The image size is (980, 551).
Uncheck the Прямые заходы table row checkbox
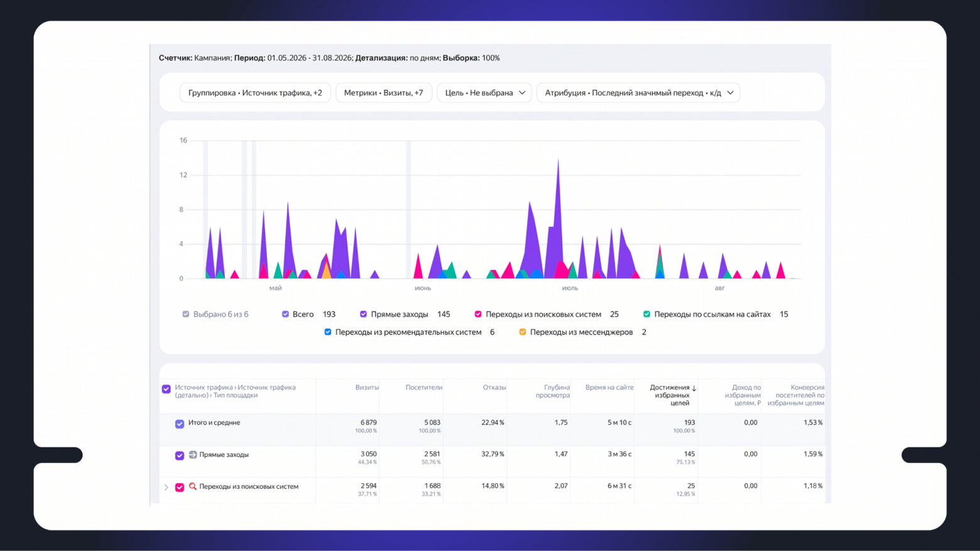click(180, 456)
